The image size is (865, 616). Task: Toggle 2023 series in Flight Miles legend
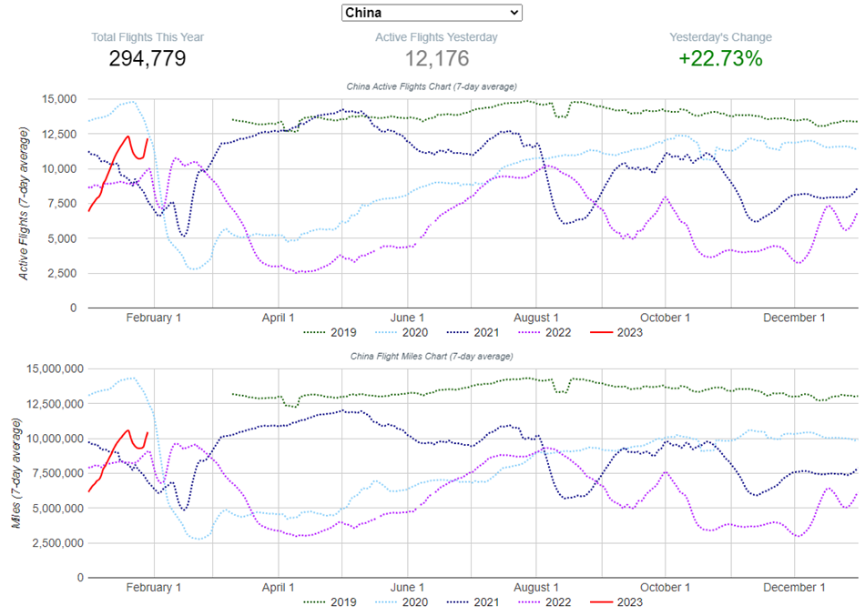(616, 601)
